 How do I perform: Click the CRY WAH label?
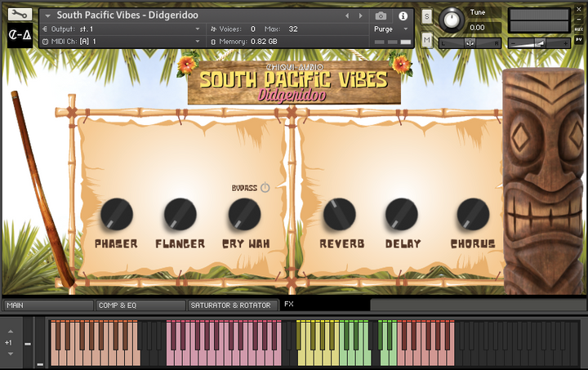pyautogui.click(x=246, y=243)
